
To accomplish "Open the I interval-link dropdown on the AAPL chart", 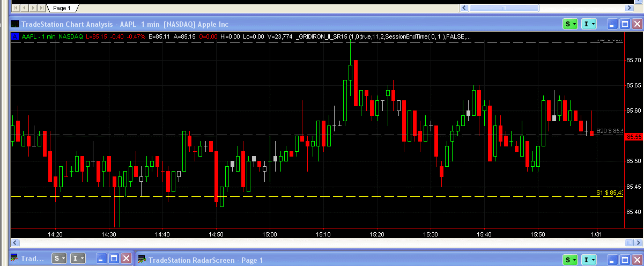I will tap(590, 24).
